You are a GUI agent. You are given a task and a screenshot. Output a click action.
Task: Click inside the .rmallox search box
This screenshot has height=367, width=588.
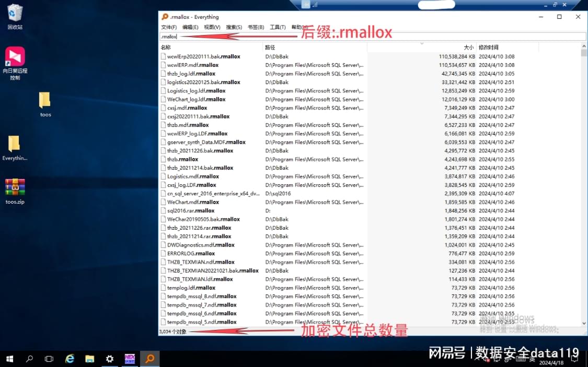(x=209, y=36)
